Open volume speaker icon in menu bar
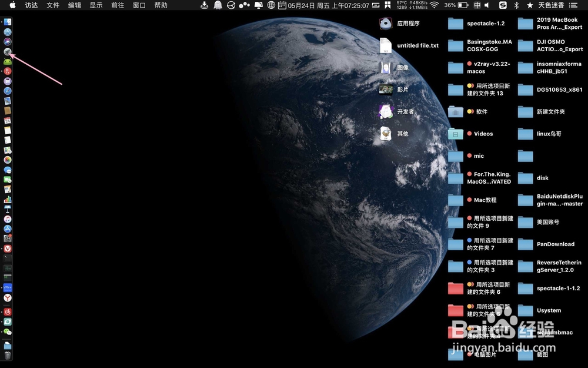 (487, 5)
